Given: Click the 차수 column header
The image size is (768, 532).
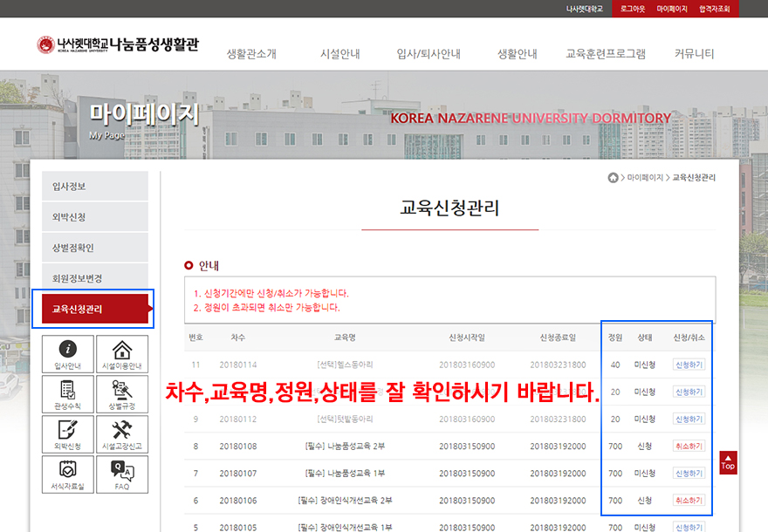Looking at the screenshot, I should pyautogui.click(x=238, y=338).
